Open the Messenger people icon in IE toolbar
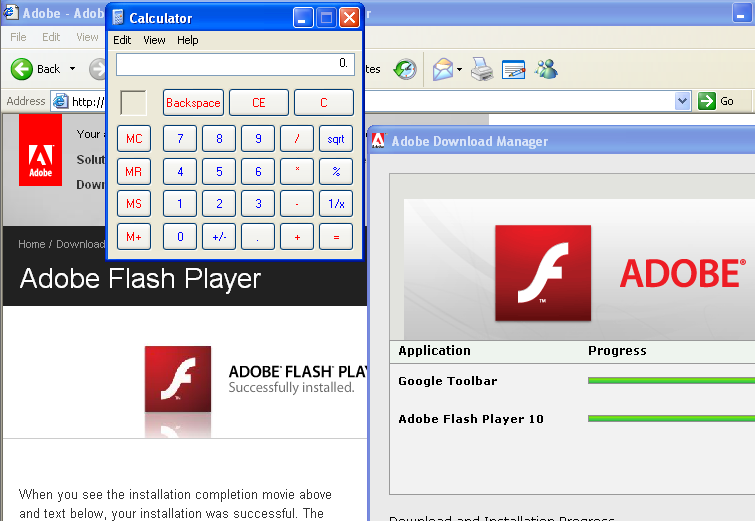Screen dimensions: 755x521 click(x=546, y=69)
